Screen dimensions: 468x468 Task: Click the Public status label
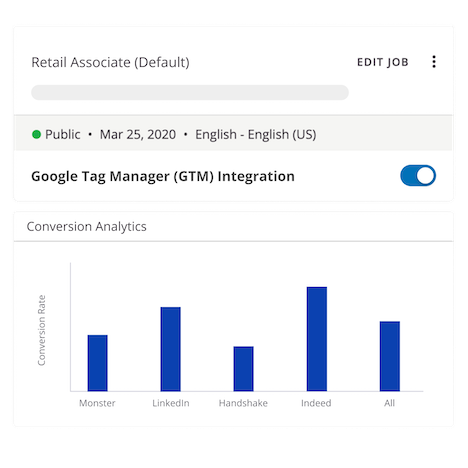tap(63, 134)
